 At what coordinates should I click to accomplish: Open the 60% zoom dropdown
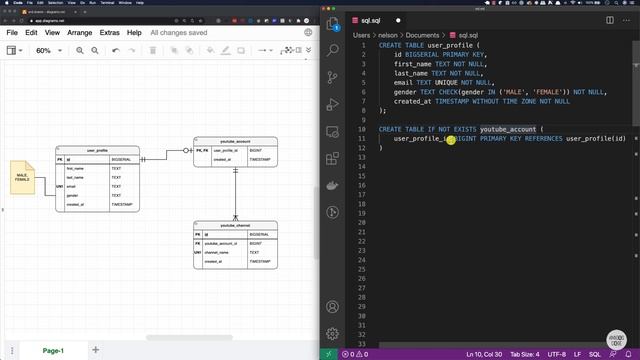coord(49,51)
